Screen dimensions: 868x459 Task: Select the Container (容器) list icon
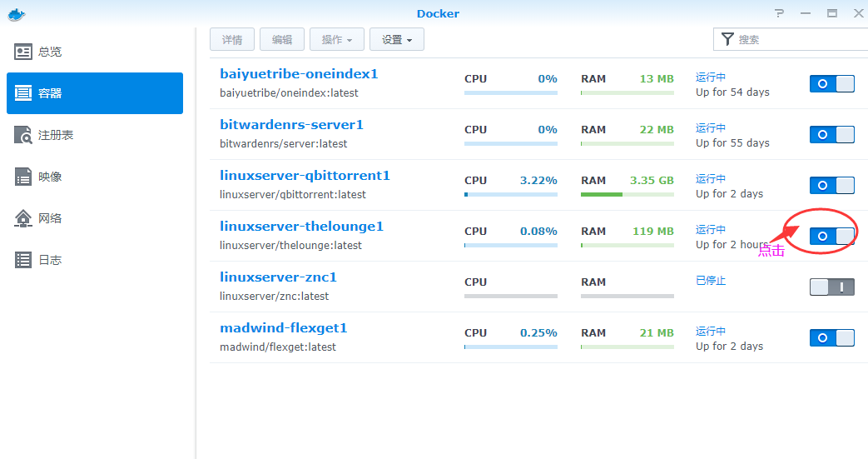[22, 93]
